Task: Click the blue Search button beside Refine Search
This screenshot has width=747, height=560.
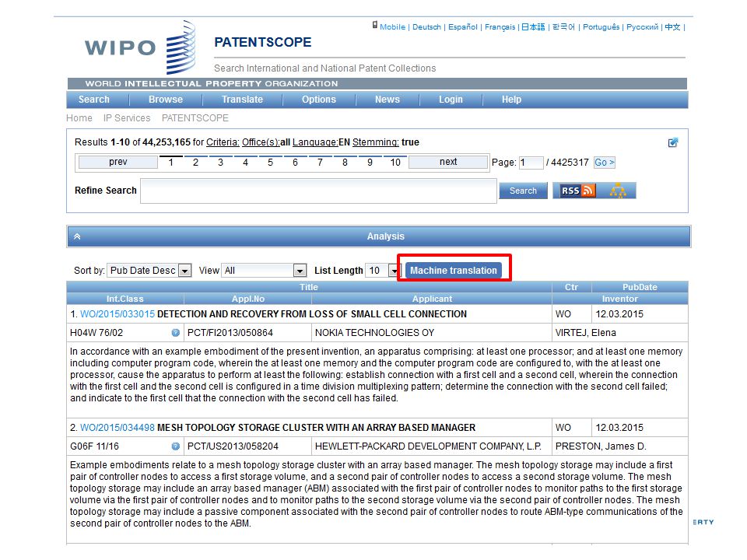Action: tap(523, 191)
